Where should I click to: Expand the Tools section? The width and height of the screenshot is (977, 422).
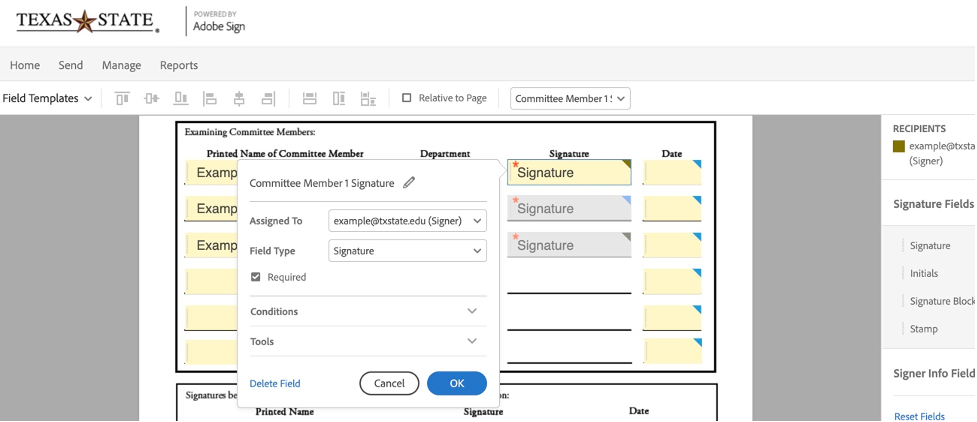point(368,341)
